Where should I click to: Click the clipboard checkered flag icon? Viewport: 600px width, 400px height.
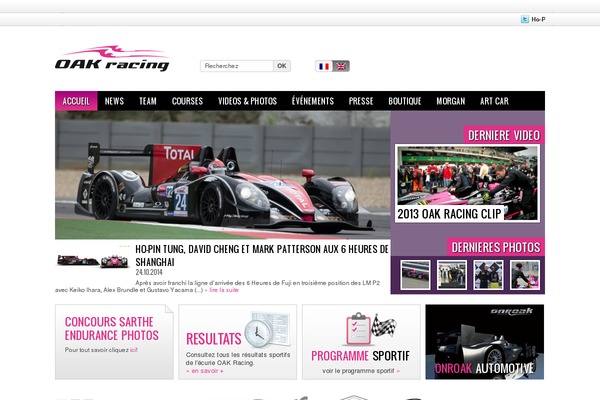tap(370, 329)
